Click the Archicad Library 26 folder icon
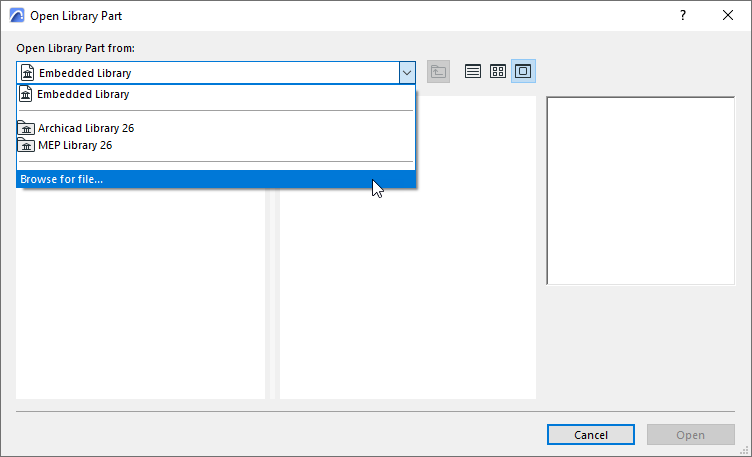 pos(27,128)
